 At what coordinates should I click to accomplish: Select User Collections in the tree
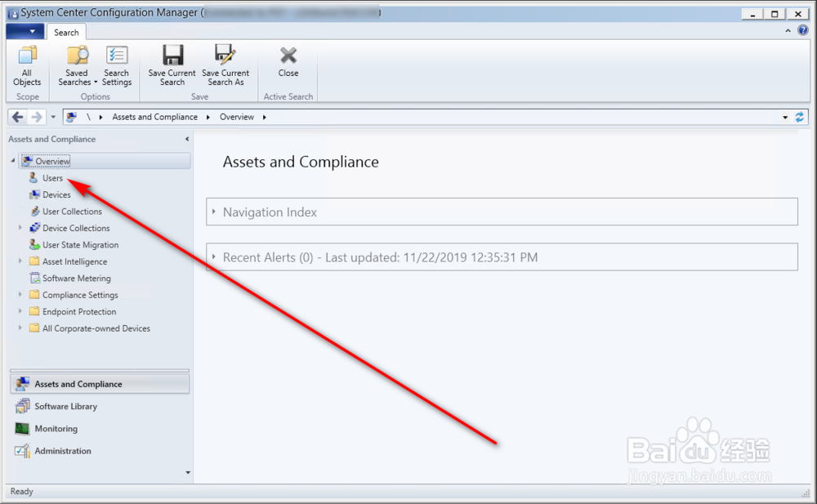pyautogui.click(x=72, y=212)
